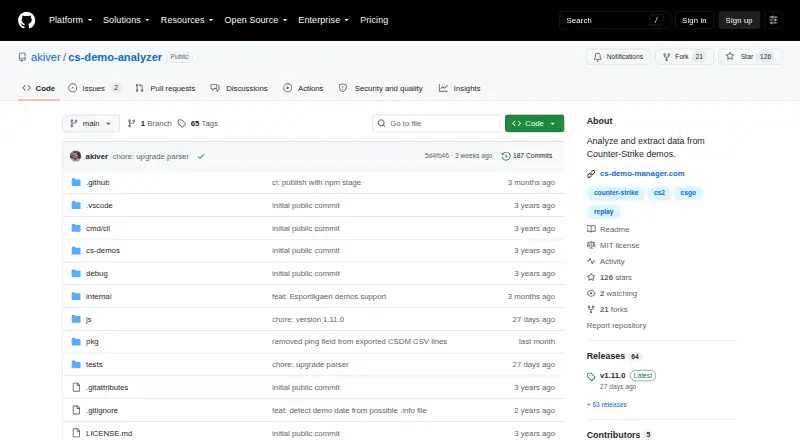Click the replay topic tag

603,212
